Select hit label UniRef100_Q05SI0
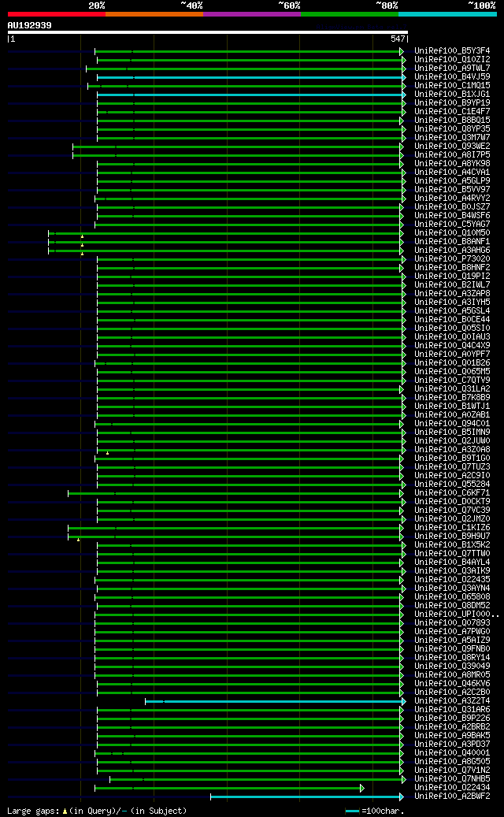 [x=452, y=329]
